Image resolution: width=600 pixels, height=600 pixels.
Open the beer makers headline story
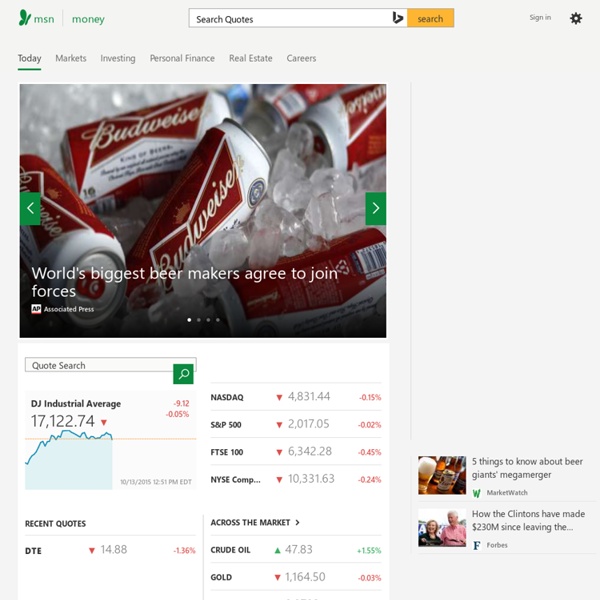pos(184,282)
